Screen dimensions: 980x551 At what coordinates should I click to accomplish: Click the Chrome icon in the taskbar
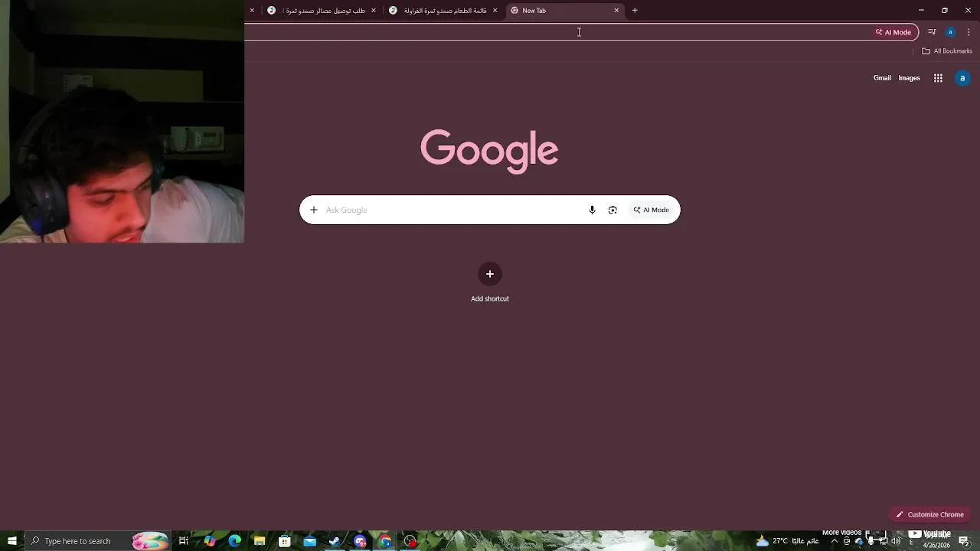(385, 541)
